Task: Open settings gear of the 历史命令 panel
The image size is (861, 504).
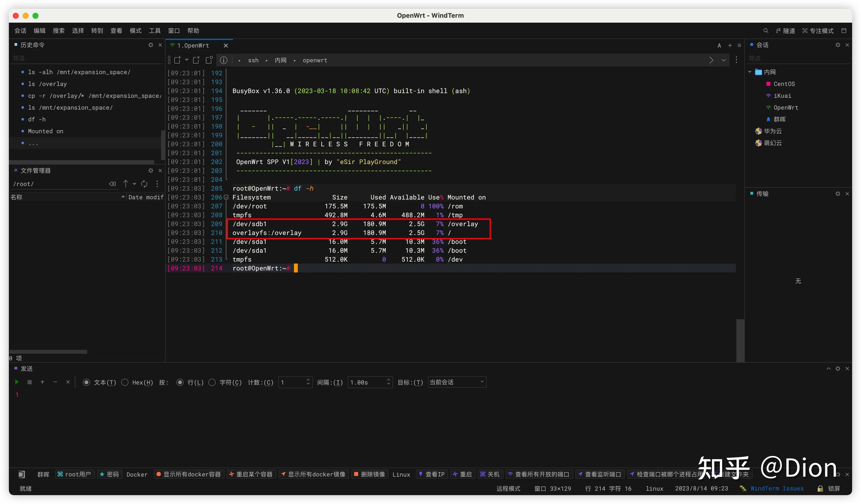Action: 151,45
